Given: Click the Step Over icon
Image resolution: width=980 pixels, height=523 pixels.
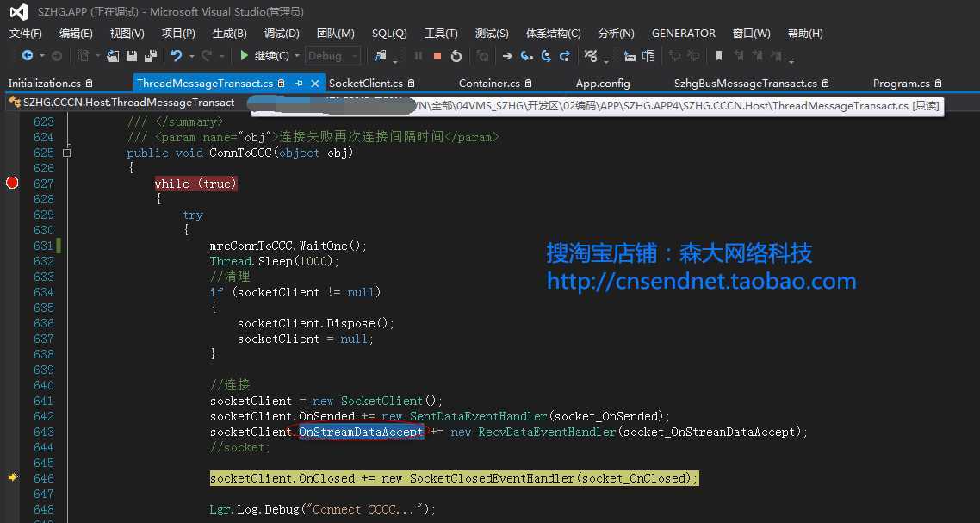Looking at the screenshot, I should (546, 56).
